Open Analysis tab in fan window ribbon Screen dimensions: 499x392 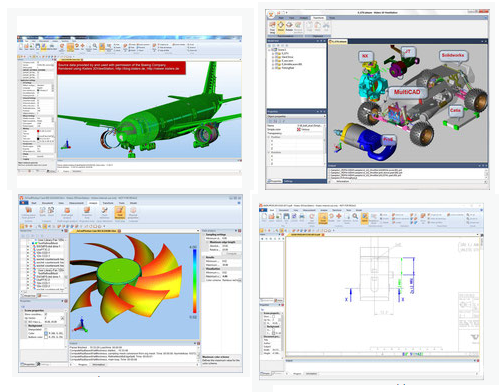(93, 203)
